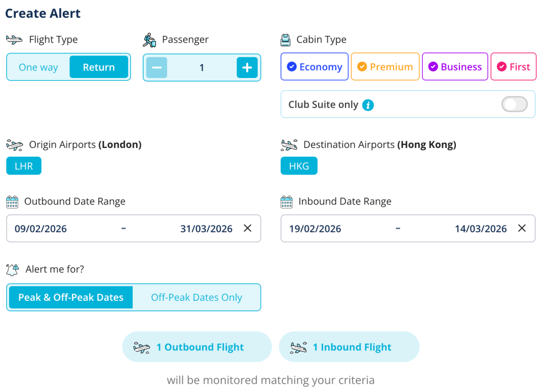The image size is (539, 392).
Task: Click the Club Suite info icon
Action: pyautogui.click(x=368, y=105)
